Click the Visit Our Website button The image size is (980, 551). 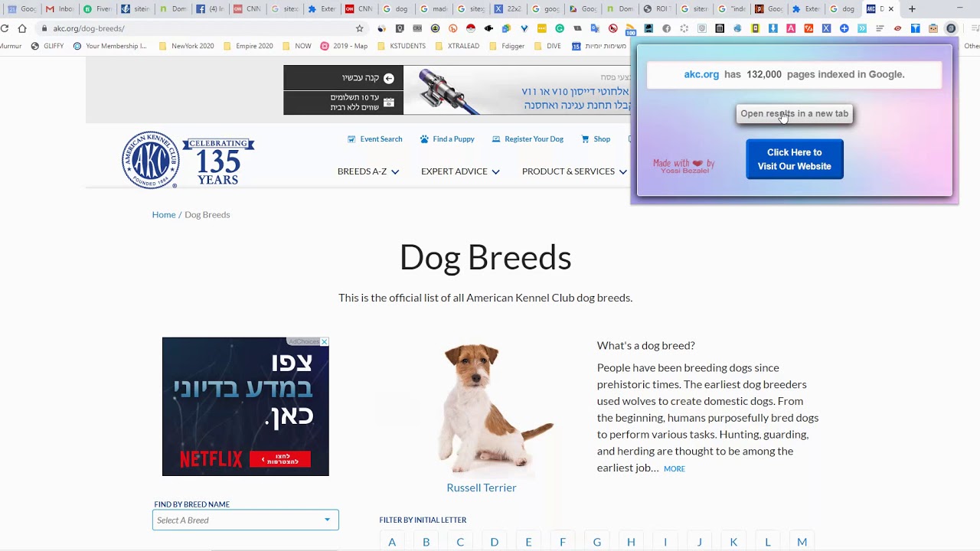coord(795,159)
